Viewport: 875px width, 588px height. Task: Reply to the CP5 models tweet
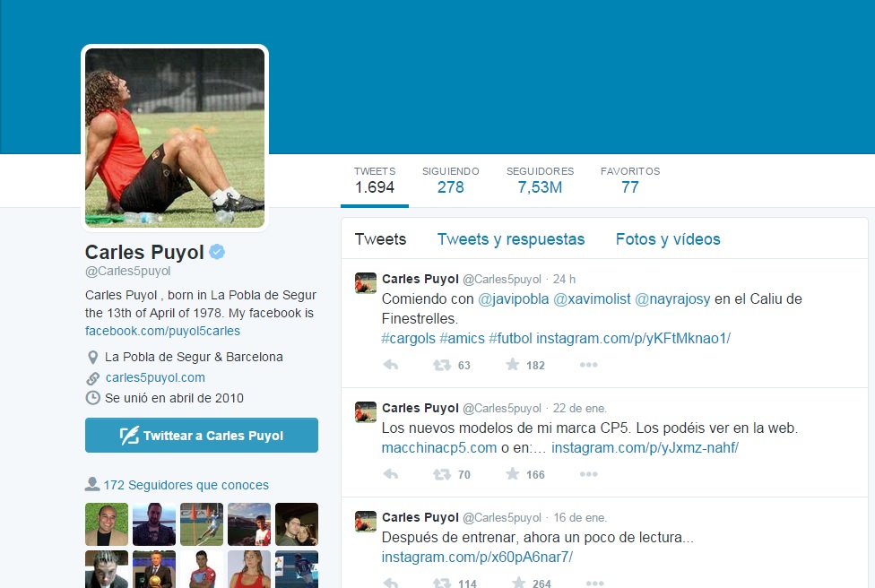pyautogui.click(x=391, y=474)
